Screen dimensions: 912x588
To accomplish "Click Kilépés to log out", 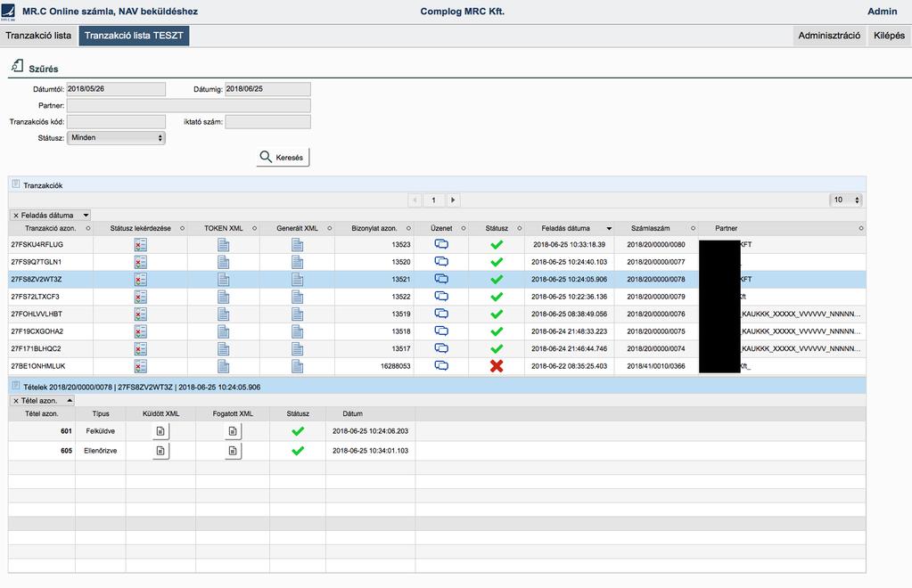I will point(889,36).
